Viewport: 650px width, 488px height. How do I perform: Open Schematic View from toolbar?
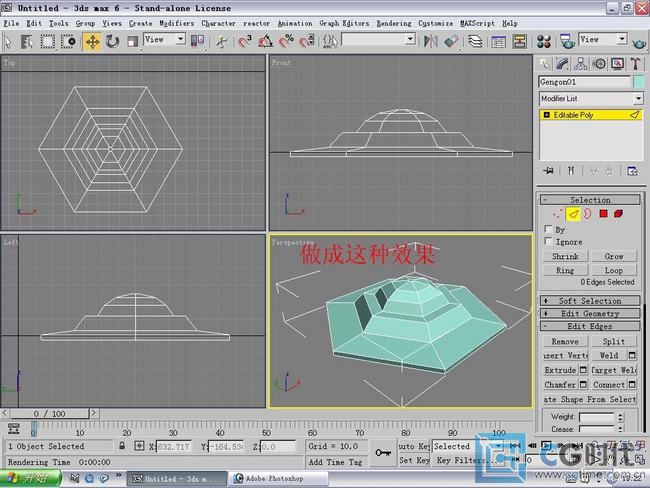(519, 41)
